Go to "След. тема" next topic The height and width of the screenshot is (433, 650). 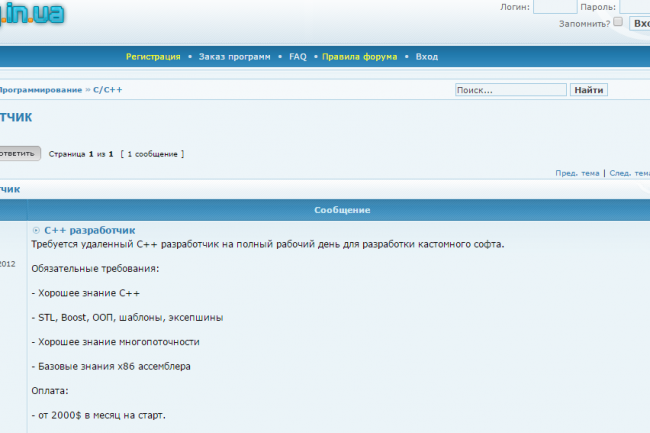(x=629, y=173)
